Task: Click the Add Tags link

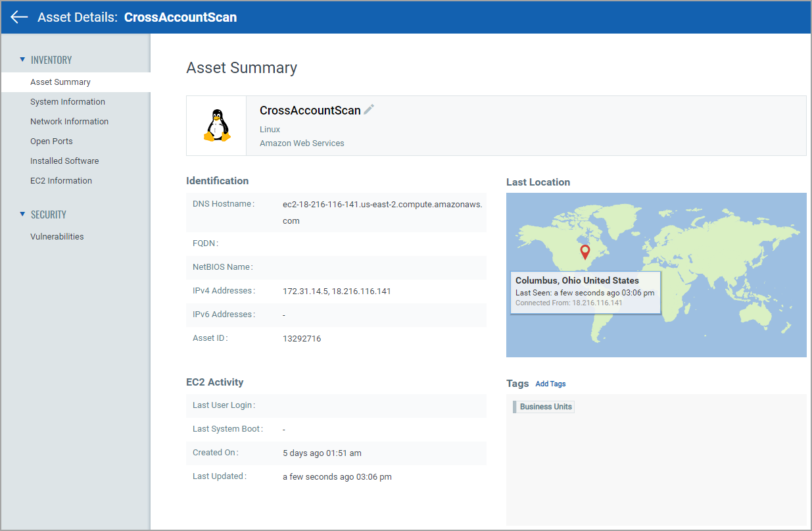Action: coord(550,384)
